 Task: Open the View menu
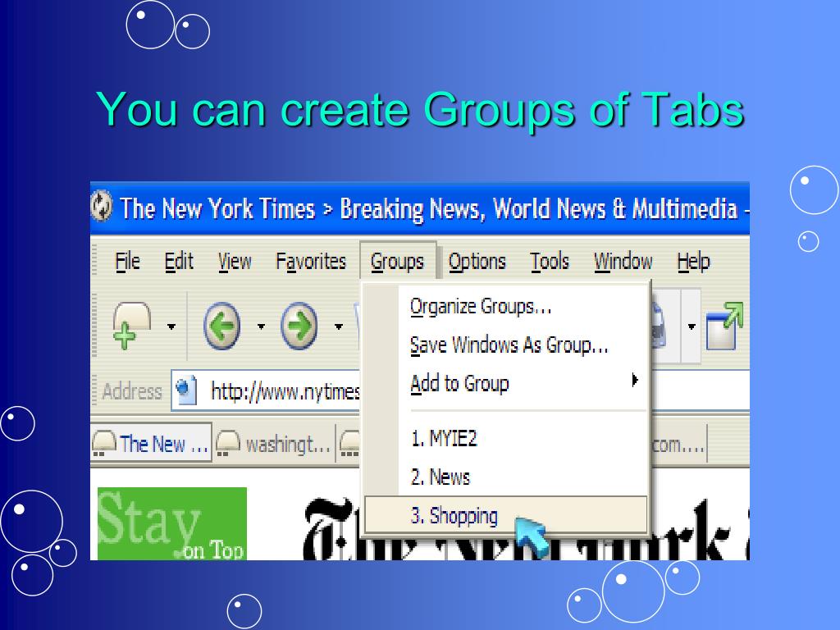235,262
